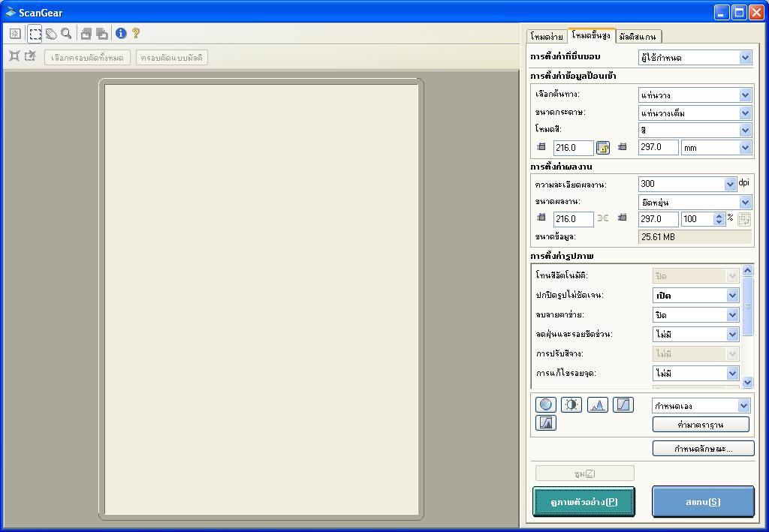Click the magnifier zoom tool
The width and height of the screenshot is (769, 532).
click(x=66, y=34)
